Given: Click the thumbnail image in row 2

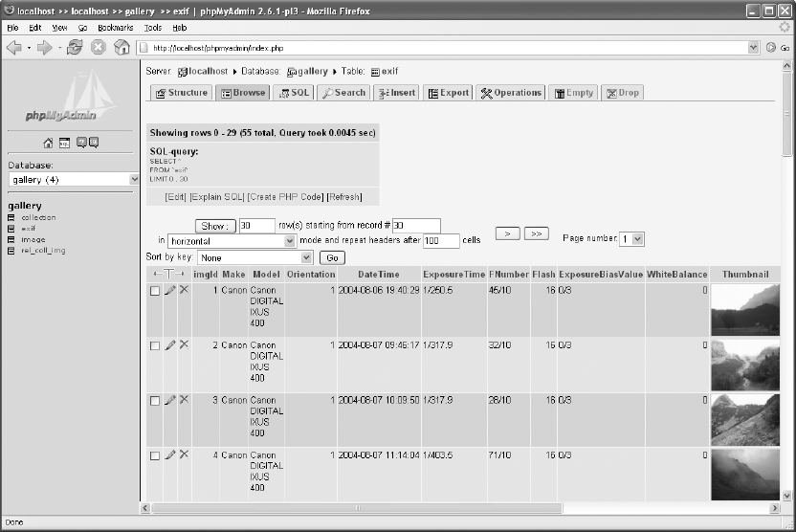Looking at the screenshot, I should (x=745, y=365).
